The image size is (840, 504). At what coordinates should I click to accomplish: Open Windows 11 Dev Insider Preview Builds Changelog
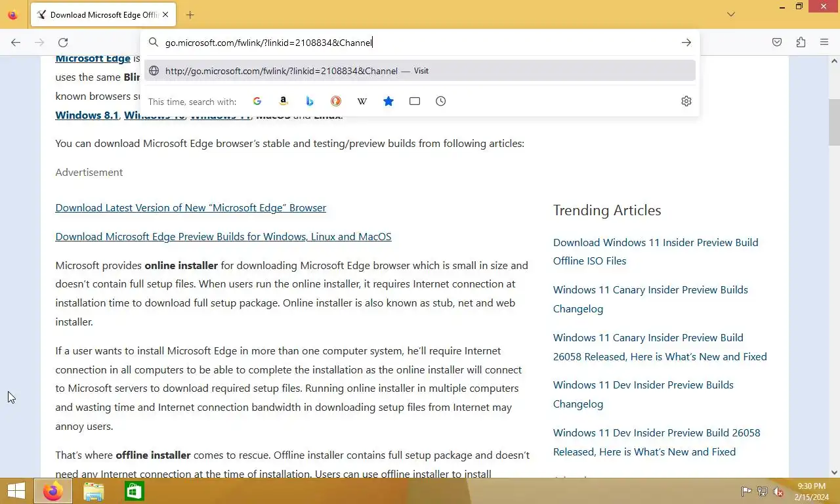tap(643, 394)
